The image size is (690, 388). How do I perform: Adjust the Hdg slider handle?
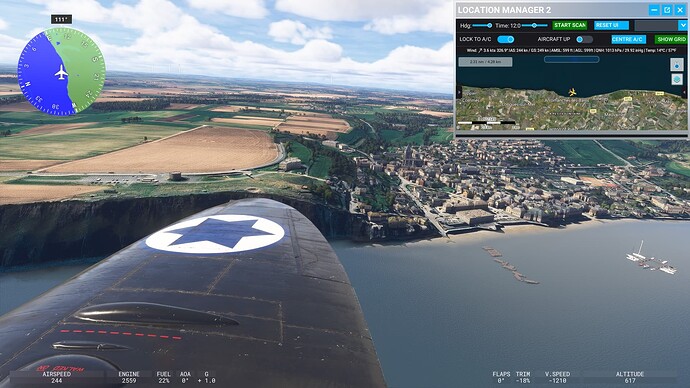pyautogui.click(x=489, y=26)
